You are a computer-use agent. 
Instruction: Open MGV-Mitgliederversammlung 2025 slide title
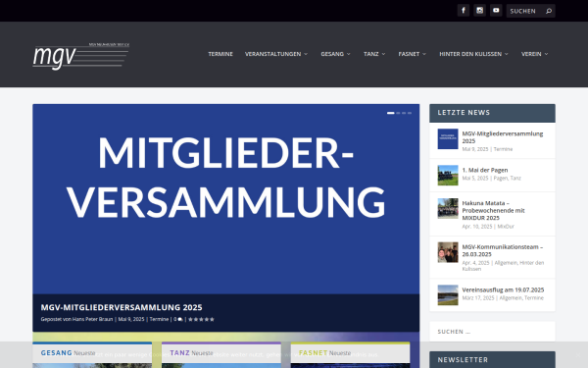pos(122,307)
